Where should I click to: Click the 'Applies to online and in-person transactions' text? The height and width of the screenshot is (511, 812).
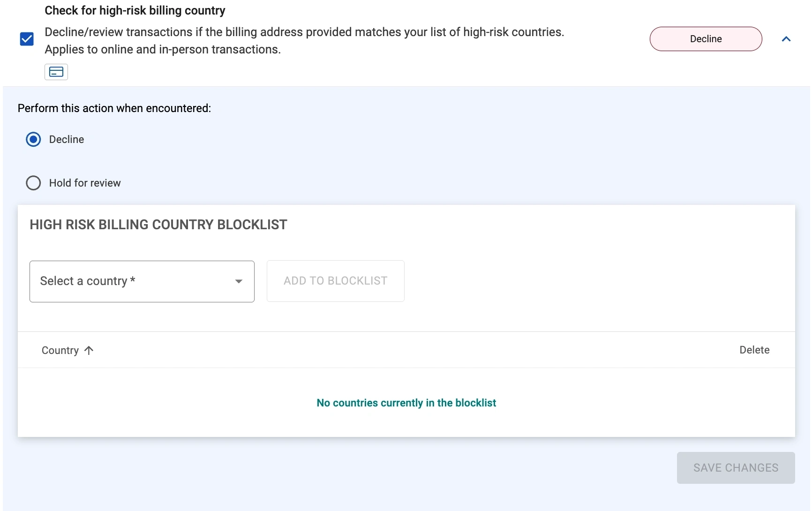[163, 50]
